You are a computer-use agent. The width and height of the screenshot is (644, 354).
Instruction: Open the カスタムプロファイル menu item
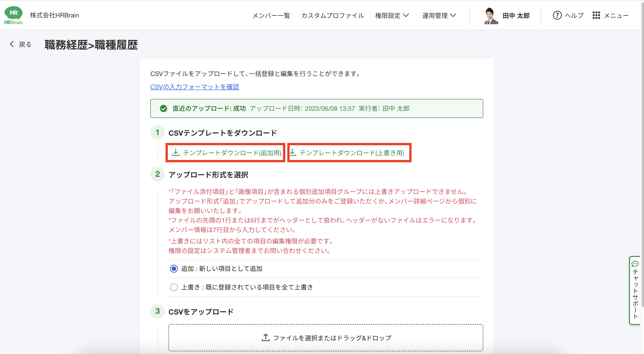tap(332, 15)
